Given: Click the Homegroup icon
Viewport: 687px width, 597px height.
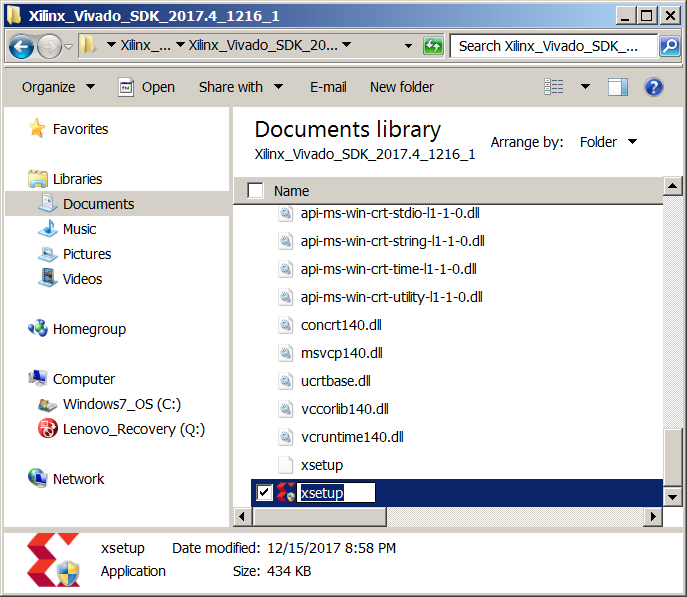Looking at the screenshot, I should coord(38,328).
